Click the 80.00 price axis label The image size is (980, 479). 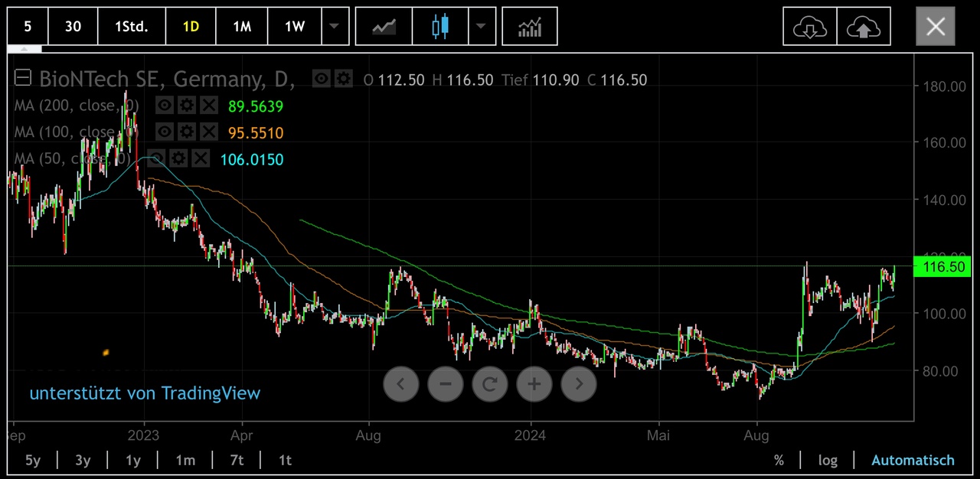[940, 371]
